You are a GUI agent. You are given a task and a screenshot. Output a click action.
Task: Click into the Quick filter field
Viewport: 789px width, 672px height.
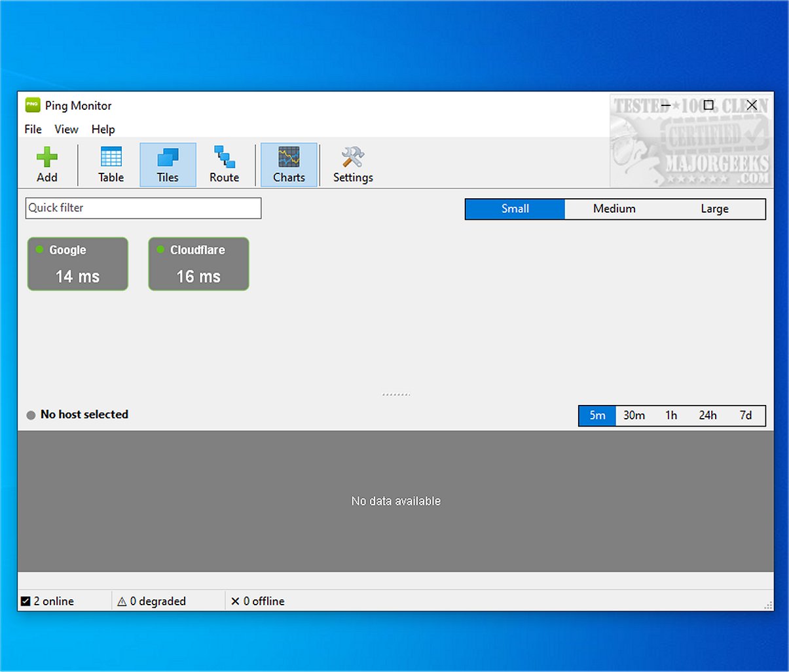pyautogui.click(x=143, y=208)
